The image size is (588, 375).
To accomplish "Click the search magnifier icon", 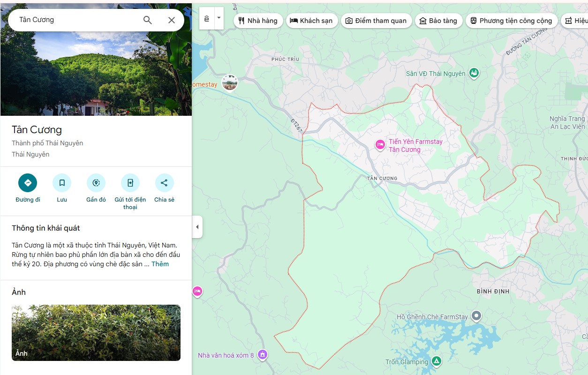I will pos(147,20).
